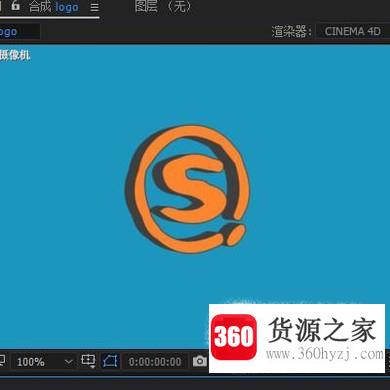
Task: Open the 100% magnification dropdown
Action: point(44,362)
